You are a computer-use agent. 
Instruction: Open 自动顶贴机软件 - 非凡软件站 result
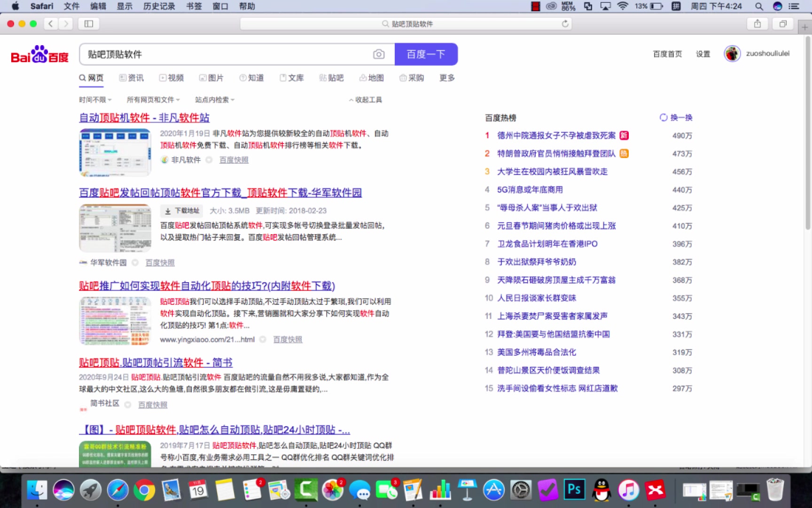[144, 118]
